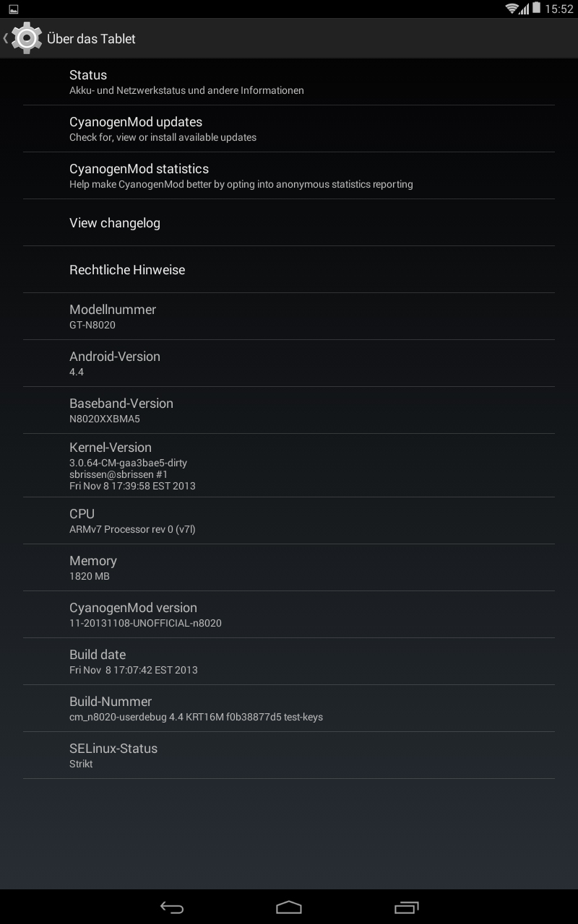Tap the Settings gear icon
578x924 pixels.
27,38
